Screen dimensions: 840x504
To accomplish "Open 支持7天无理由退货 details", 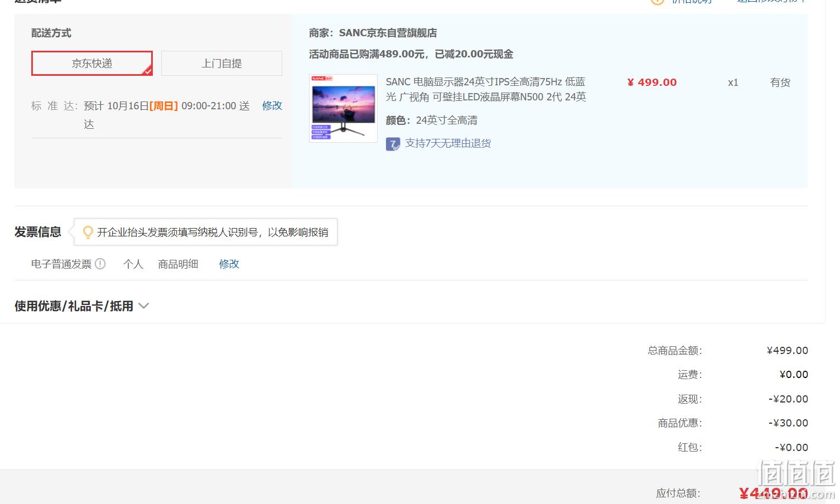I will (x=448, y=143).
